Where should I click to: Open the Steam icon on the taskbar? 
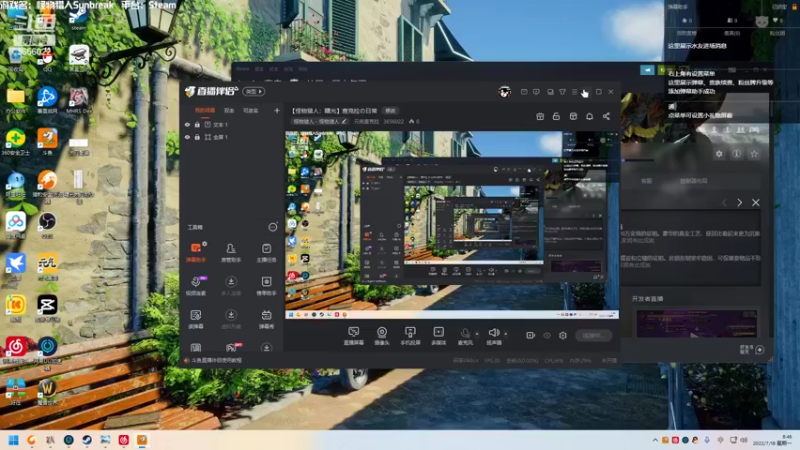[87, 440]
